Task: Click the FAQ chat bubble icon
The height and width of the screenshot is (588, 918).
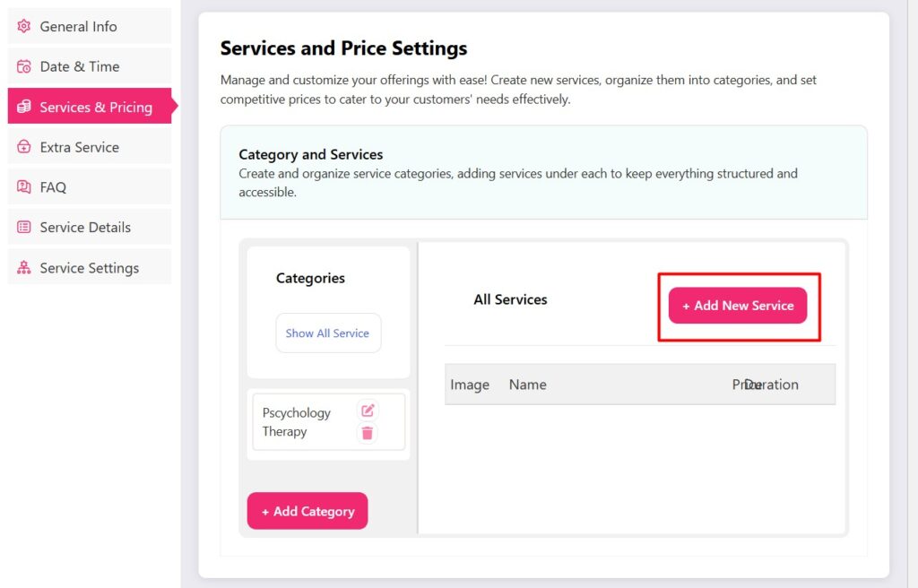Action: click(x=24, y=186)
